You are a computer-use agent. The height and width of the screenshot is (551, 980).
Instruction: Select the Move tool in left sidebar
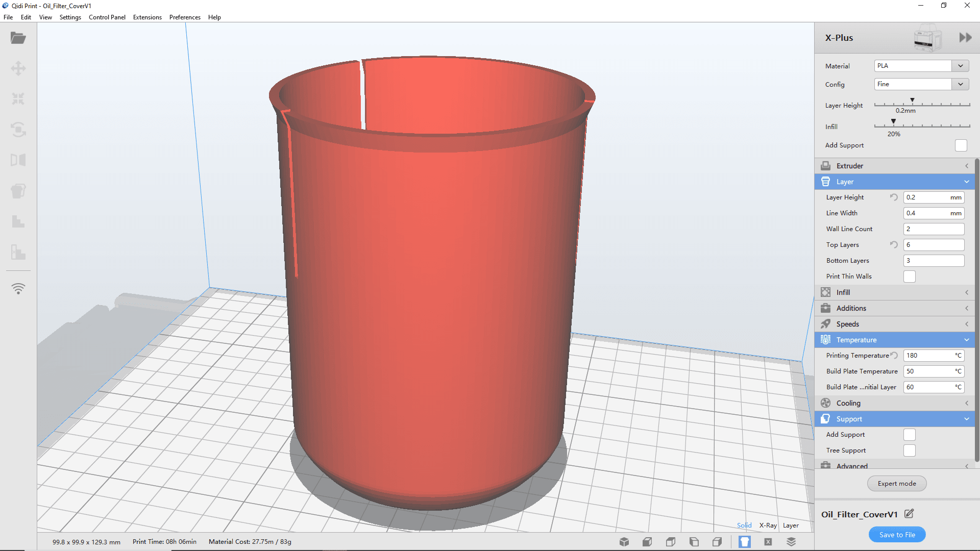pyautogui.click(x=18, y=68)
